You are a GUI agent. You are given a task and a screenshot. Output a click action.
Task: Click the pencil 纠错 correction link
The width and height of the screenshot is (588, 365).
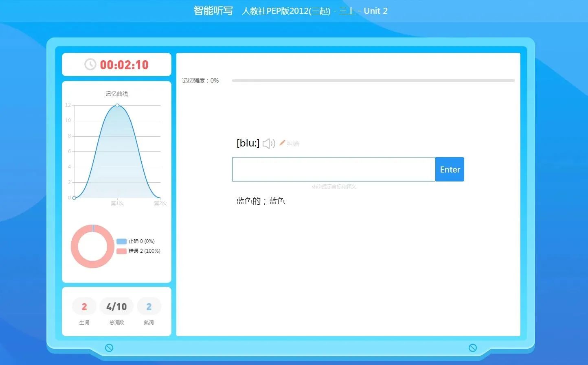pyautogui.click(x=289, y=143)
